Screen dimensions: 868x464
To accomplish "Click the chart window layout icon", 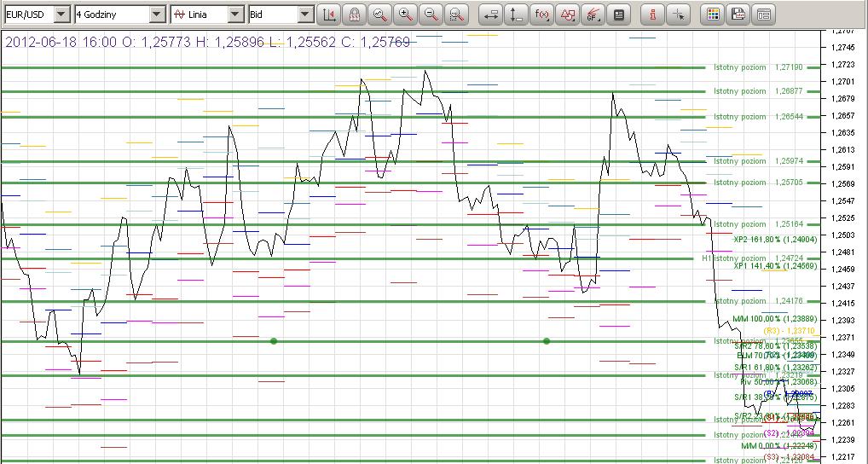I will tap(764, 15).
